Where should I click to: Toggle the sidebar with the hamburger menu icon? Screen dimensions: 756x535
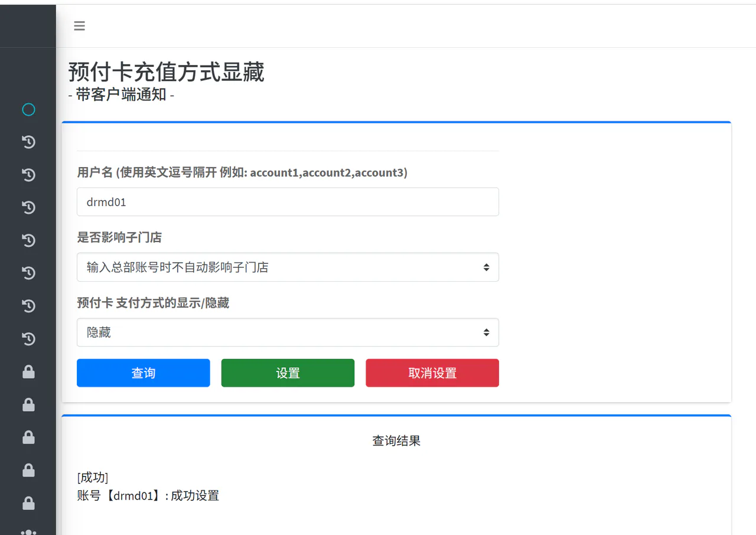click(x=79, y=26)
